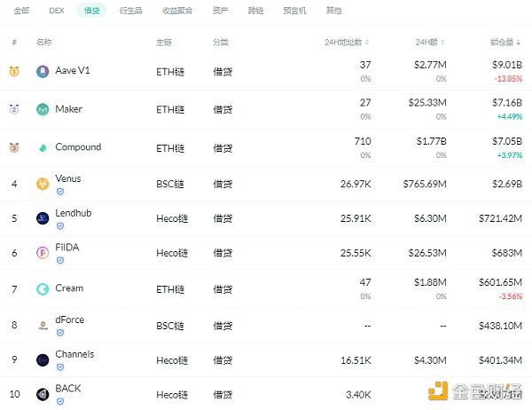Switch to the 收益聚合 tab
Image resolution: width=532 pixels, height=410 pixels.
pos(177,11)
